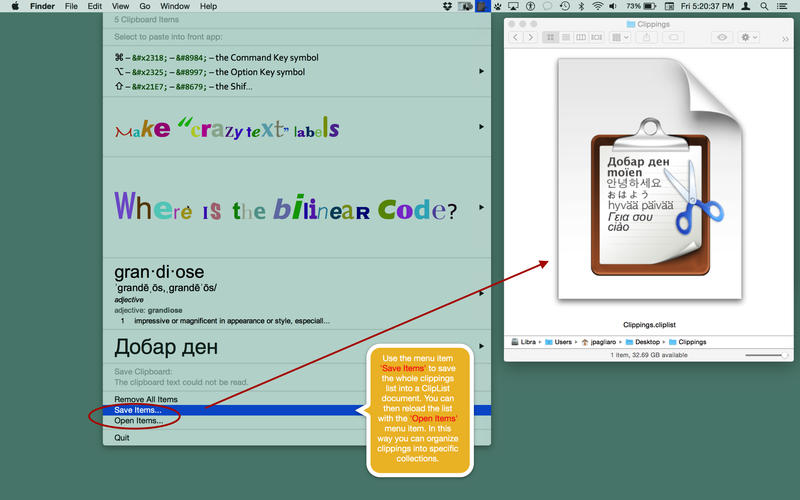This screenshot has height=500, width=800.
Task: Click Clippings in the Finder path bar
Action: pyautogui.click(x=687, y=342)
